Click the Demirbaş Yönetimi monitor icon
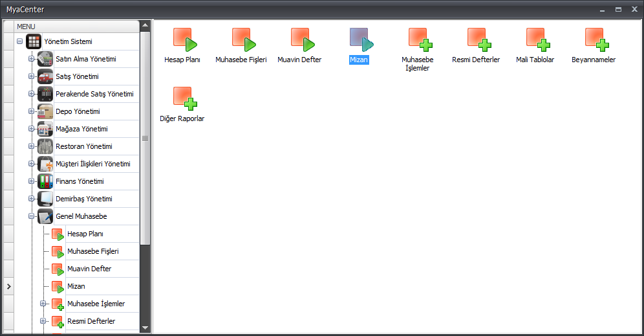Viewport: 644px width, 336px height. click(x=45, y=199)
